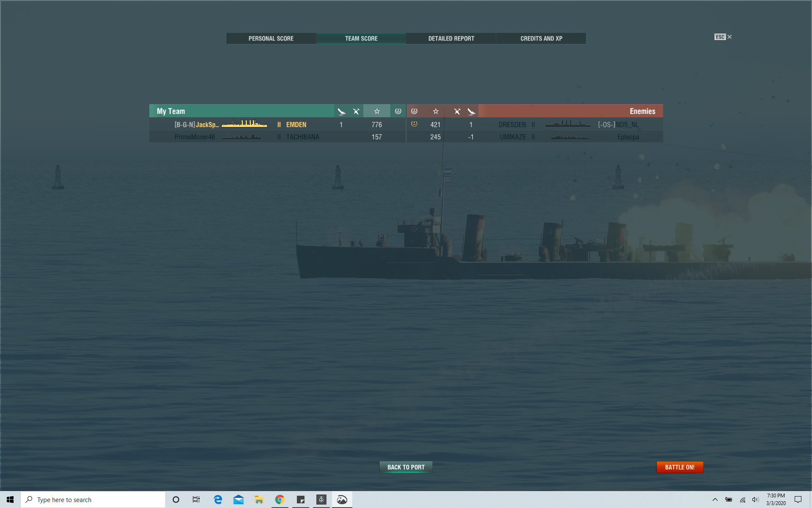
Task: Open the Personal Score tab
Action: pyautogui.click(x=271, y=39)
